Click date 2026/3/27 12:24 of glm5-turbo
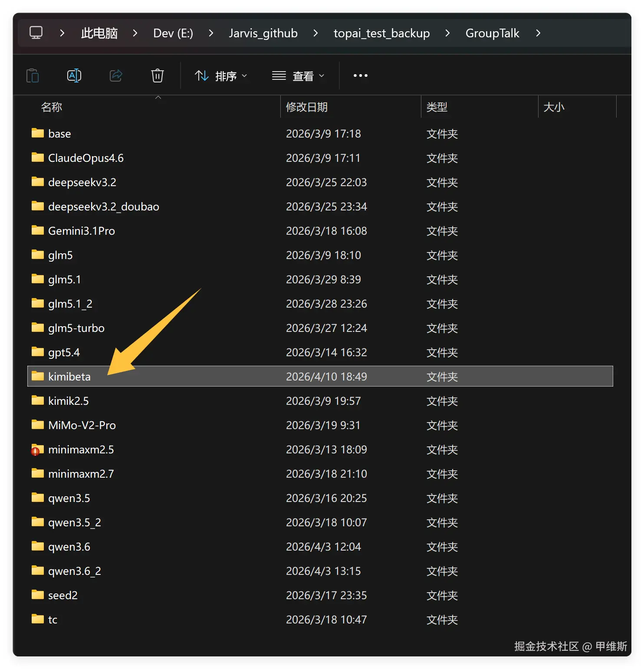Viewport: 644px width, 669px height. point(326,328)
